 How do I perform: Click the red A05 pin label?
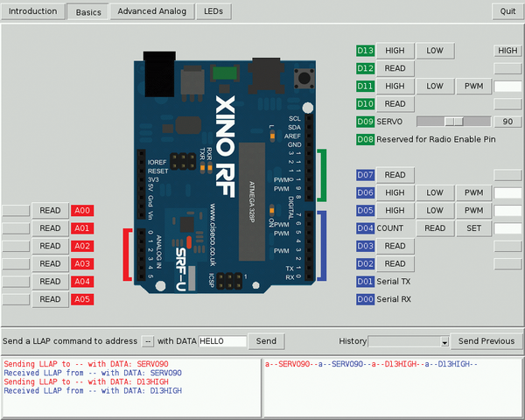tap(82, 299)
